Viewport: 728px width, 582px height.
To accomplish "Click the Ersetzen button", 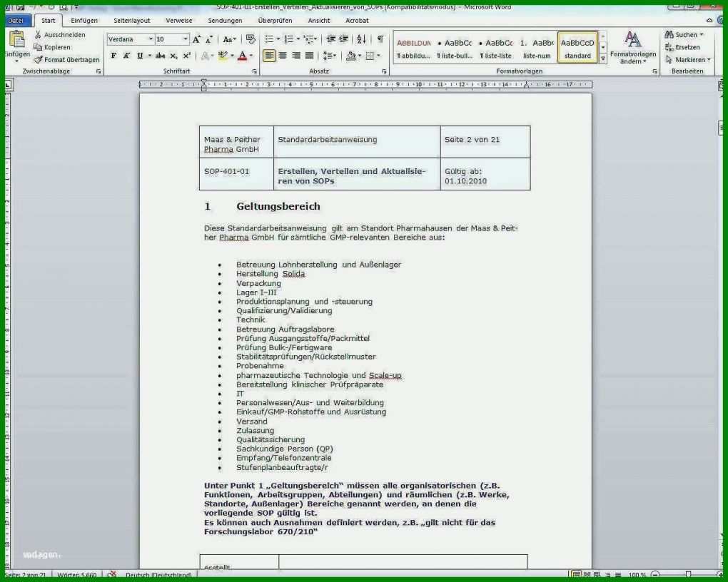I will (682, 47).
